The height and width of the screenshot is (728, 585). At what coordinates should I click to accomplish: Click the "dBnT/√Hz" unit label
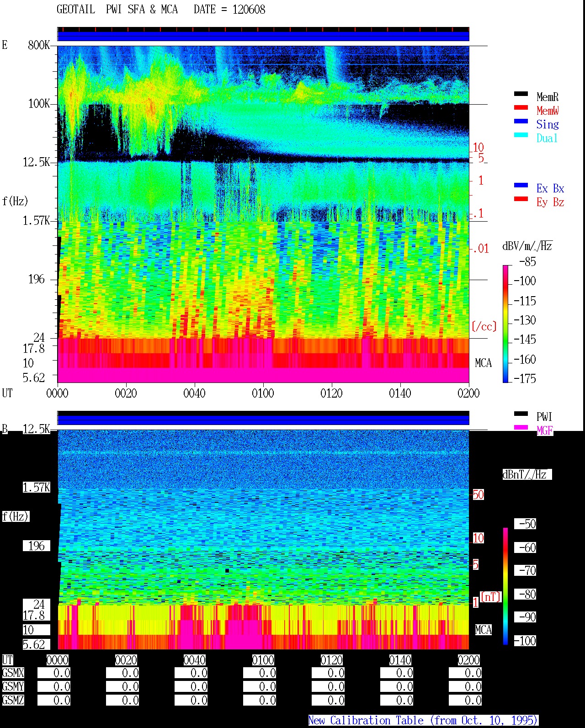coord(527,474)
